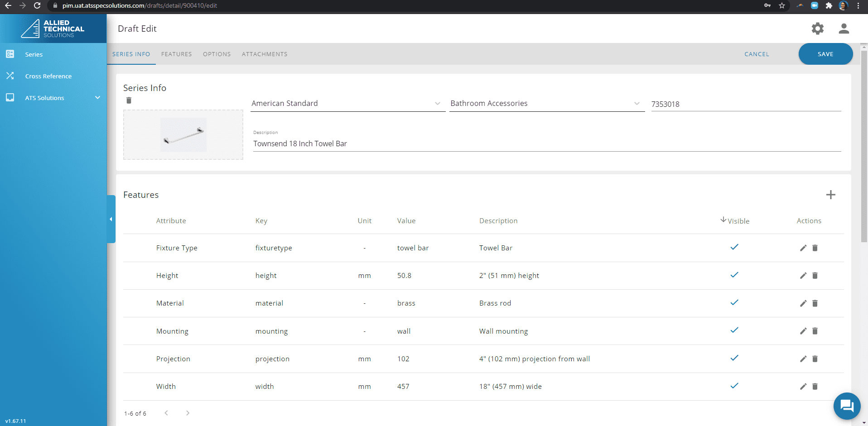Click the Key column header
This screenshot has height=426, width=868.
(261, 220)
